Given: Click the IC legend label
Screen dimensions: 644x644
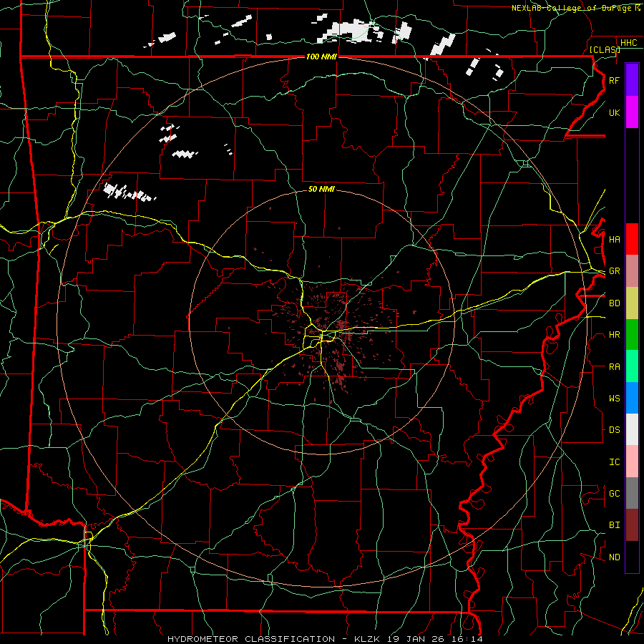Looking at the screenshot, I should pos(614,462).
